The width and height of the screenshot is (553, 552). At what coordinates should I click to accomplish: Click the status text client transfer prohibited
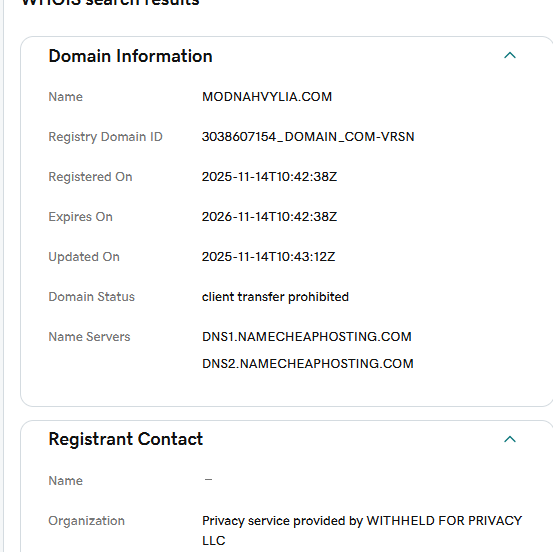click(275, 297)
